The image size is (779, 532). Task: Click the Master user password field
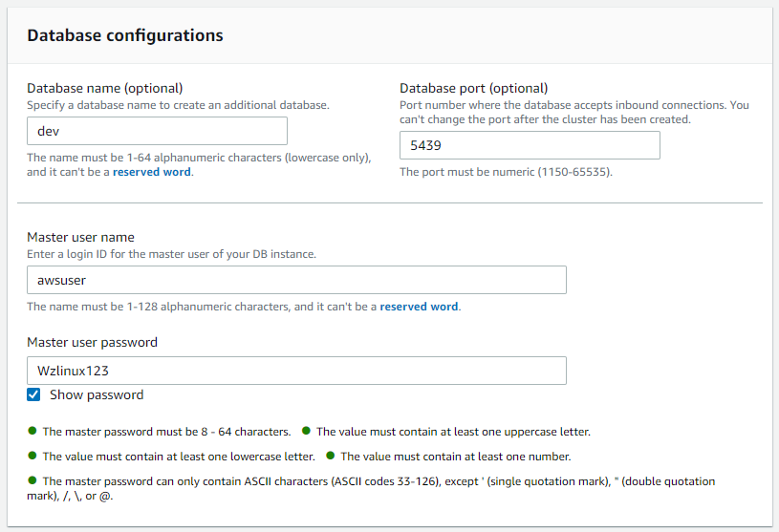tap(296, 371)
